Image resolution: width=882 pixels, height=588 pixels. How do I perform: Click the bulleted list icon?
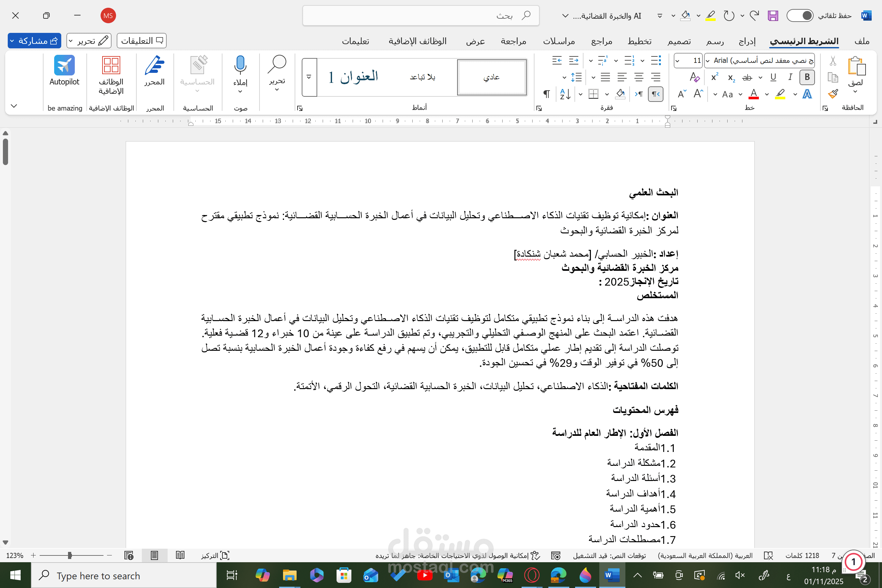[656, 60]
